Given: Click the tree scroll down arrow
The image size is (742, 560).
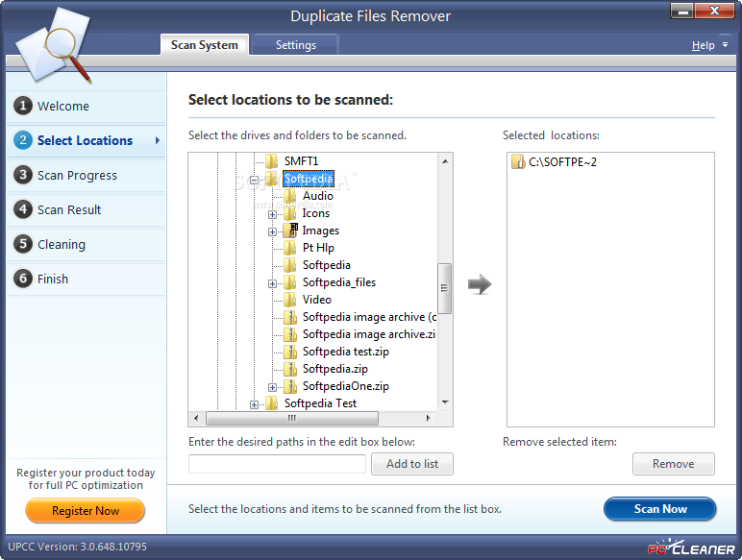Looking at the screenshot, I should (445, 402).
